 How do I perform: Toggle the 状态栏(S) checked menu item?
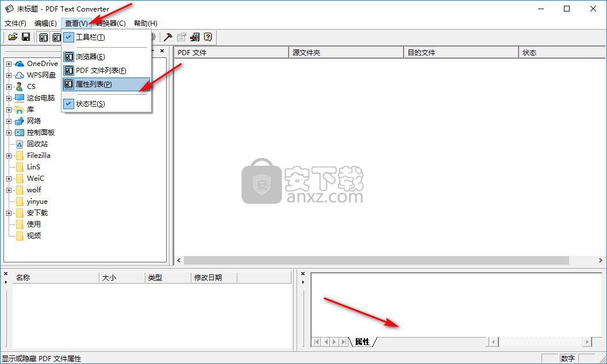point(106,104)
